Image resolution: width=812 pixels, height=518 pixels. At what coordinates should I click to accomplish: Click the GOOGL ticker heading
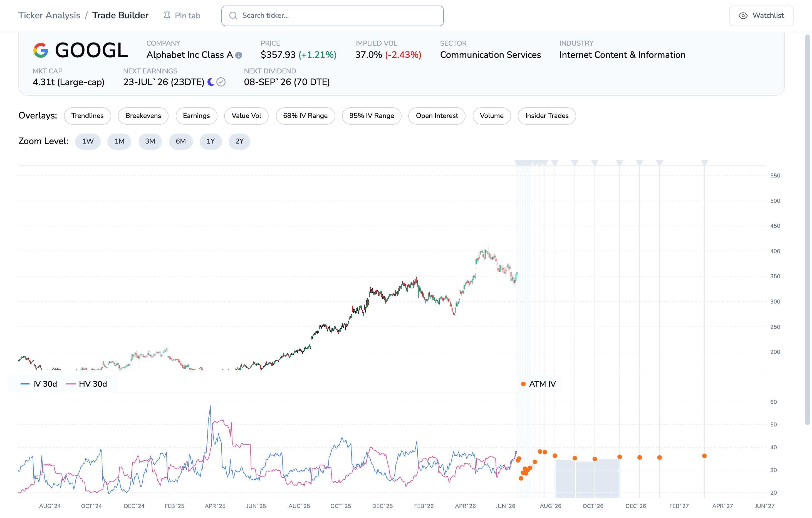click(91, 51)
